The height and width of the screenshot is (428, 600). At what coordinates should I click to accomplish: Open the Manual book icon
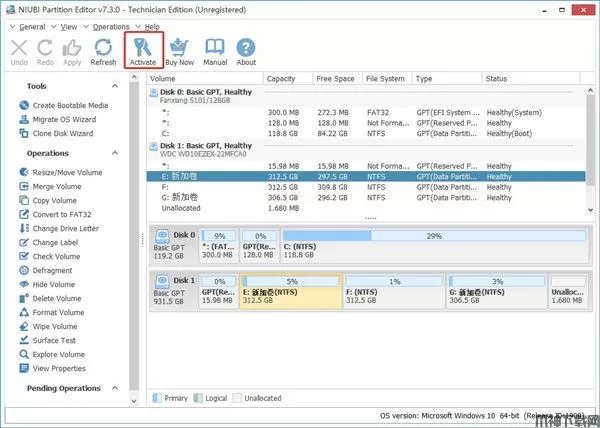click(x=214, y=47)
